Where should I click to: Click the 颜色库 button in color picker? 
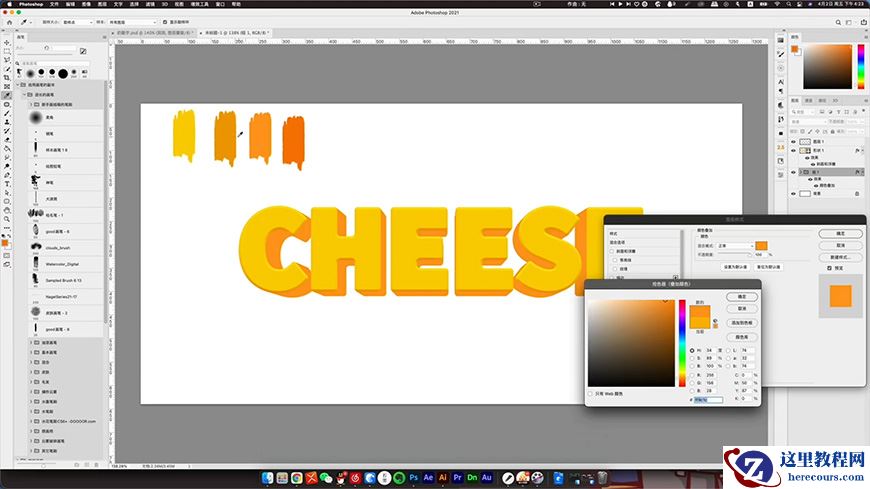[x=741, y=338]
